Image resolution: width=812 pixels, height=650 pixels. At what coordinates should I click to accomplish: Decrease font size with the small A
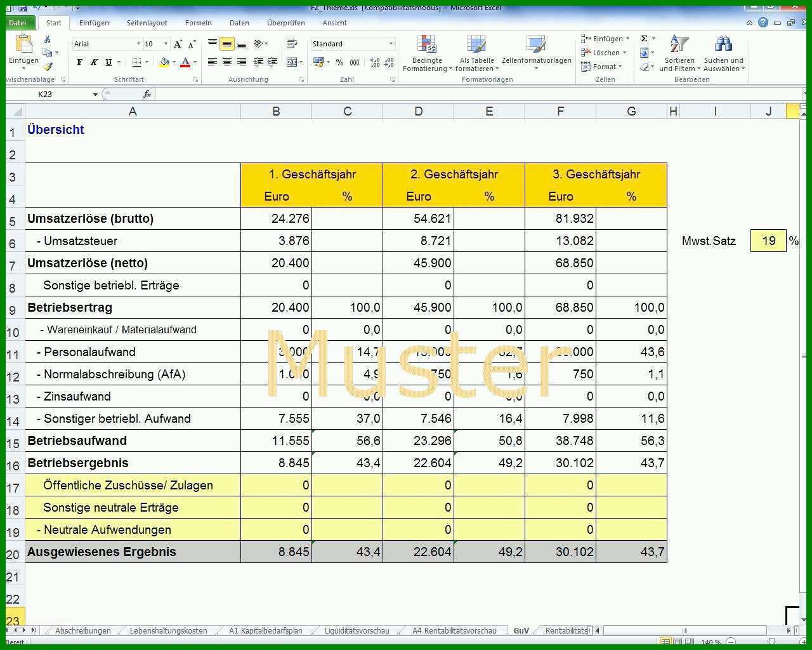pos(192,44)
